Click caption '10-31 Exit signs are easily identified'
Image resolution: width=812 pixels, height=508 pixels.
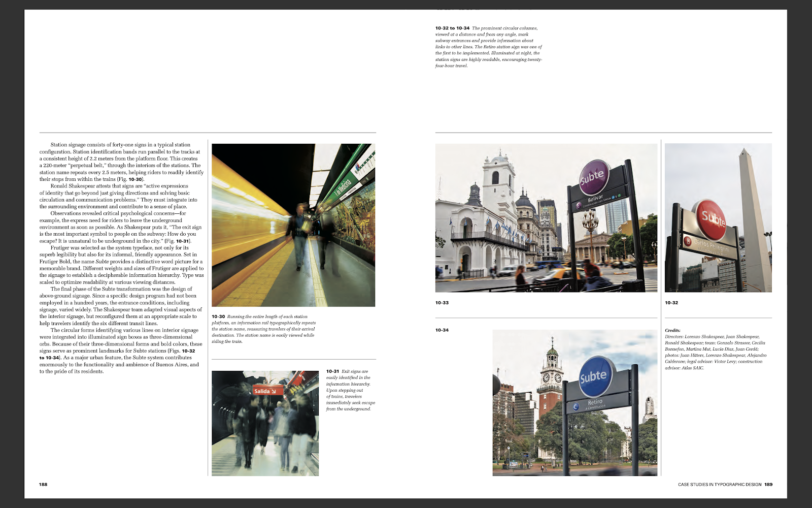(x=351, y=390)
